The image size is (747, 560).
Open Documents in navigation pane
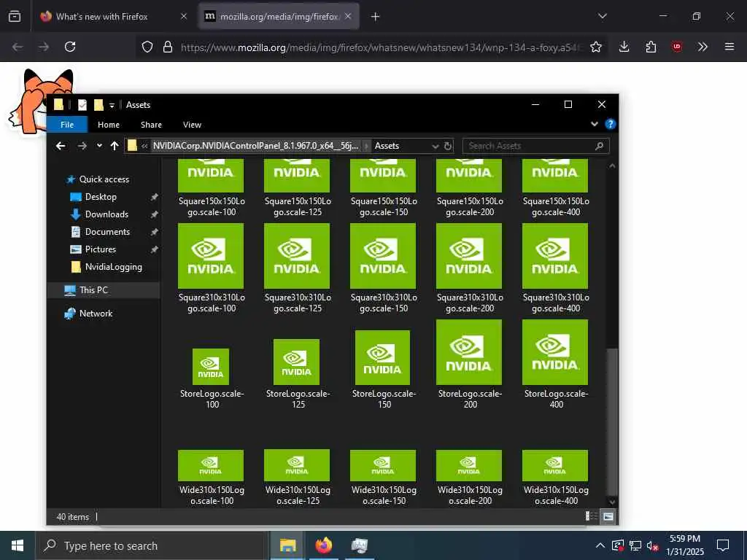pos(107,232)
